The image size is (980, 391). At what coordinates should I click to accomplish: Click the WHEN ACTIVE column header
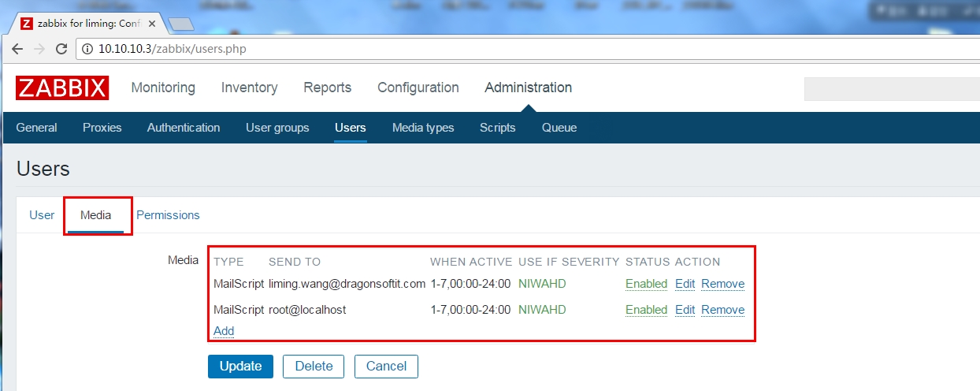point(471,262)
